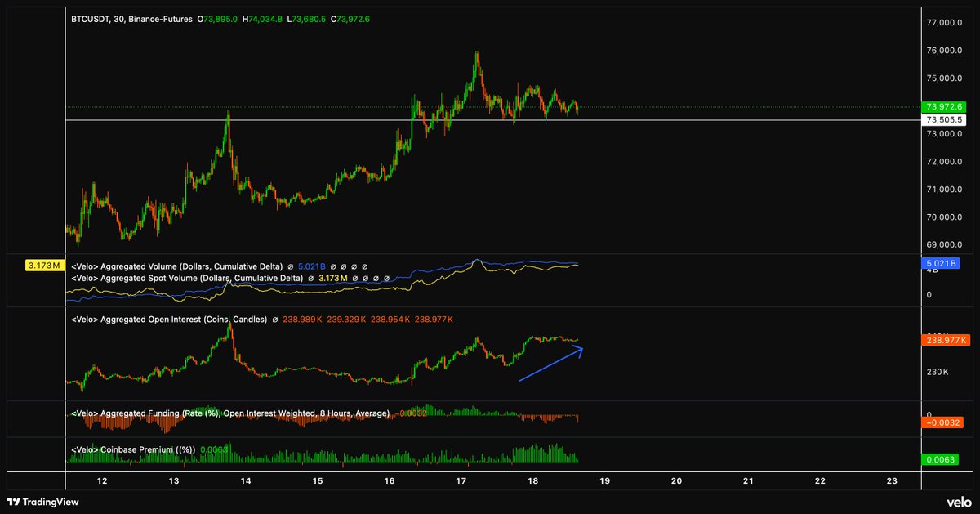Open settings for Aggregated Spot Volume indicator

(367, 278)
